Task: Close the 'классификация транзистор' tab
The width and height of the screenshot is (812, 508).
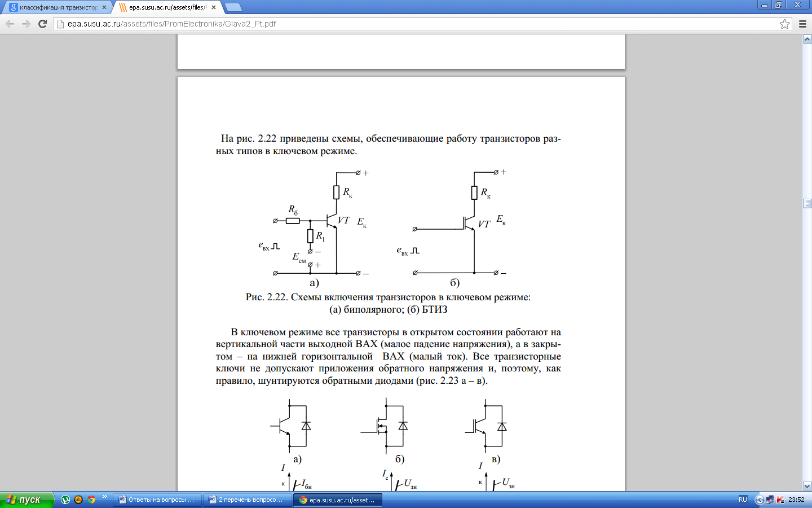Action: tap(104, 7)
